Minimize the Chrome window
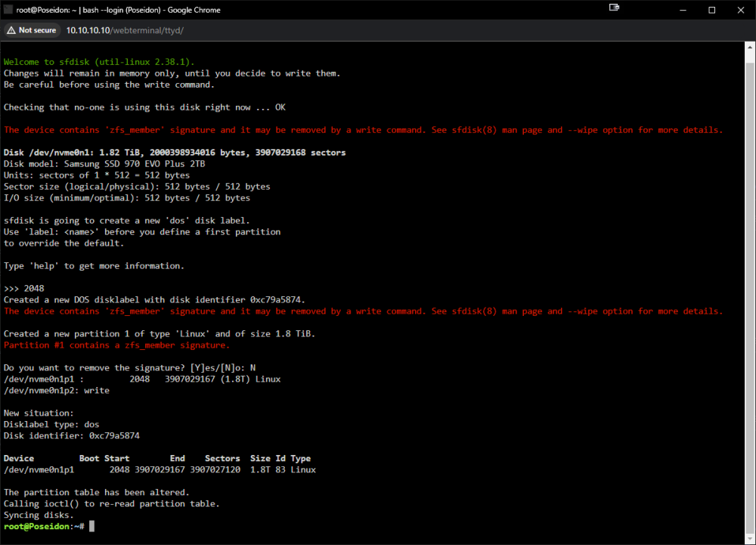Image resolution: width=756 pixels, height=545 pixels. click(683, 10)
